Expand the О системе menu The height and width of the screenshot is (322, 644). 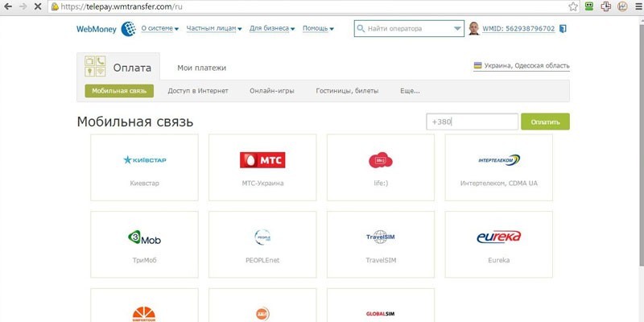pyautogui.click(x=159, y=29)
